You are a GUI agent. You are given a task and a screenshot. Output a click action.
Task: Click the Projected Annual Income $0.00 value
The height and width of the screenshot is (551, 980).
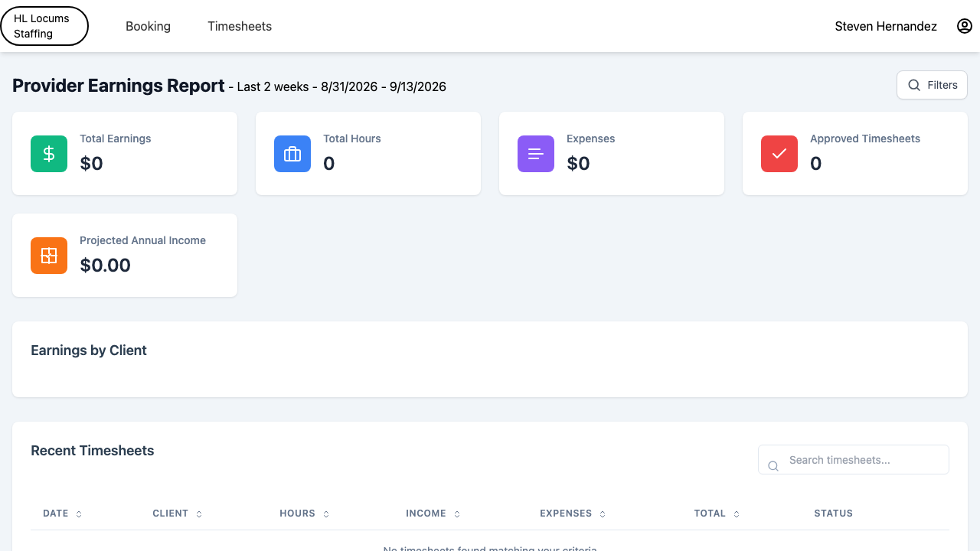(x=106, y=265)
